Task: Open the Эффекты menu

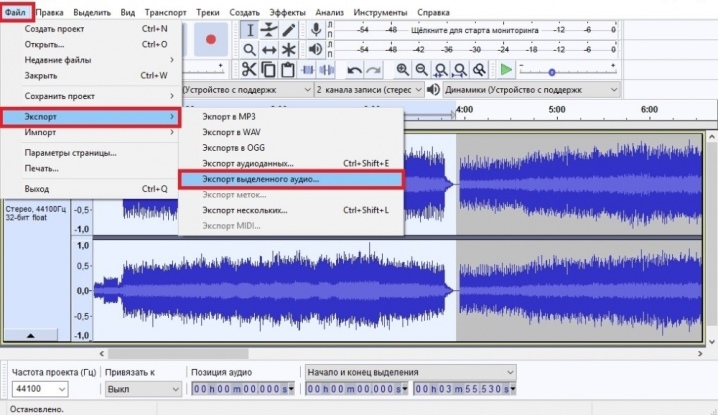Action: pyautogui.click(x=287, y=12)
